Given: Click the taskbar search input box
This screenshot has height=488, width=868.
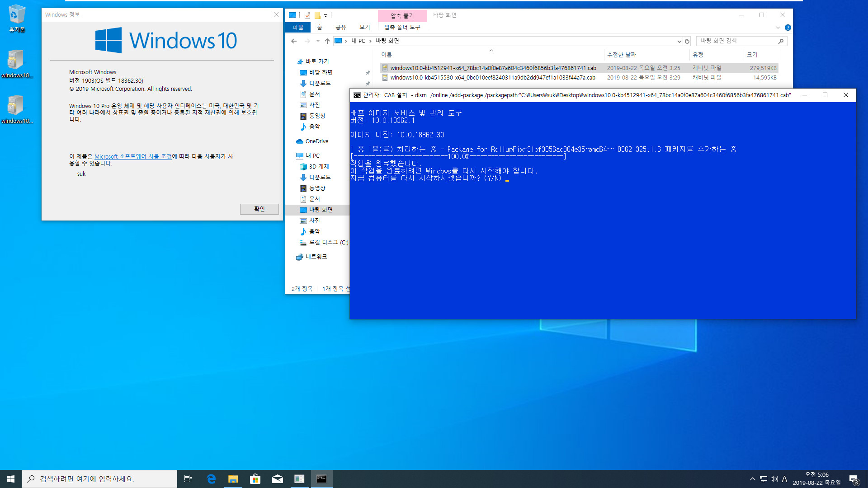Looking at the screenshot, I should coord(99,479).
